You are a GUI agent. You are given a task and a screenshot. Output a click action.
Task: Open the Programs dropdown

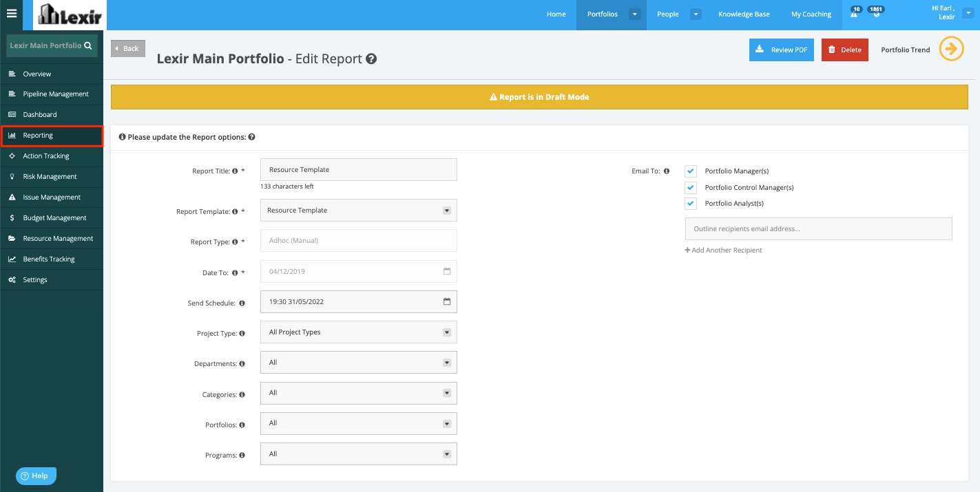pyautogui.click(x=359, y=454)
